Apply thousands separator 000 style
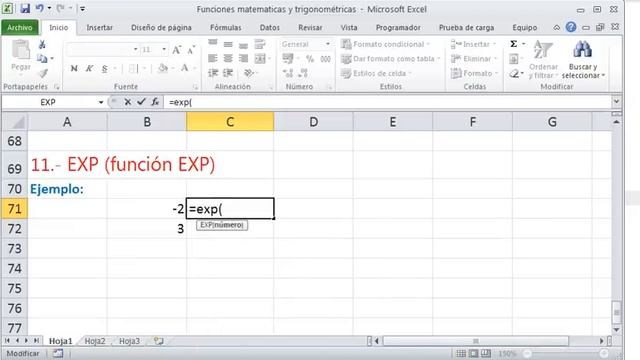The width and height of the screenshot is (640, 360). point(325,59)
